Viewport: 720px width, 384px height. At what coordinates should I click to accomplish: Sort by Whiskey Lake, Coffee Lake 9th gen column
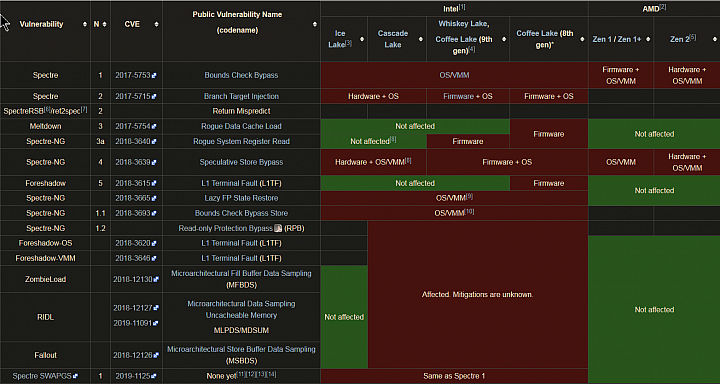point(504,39)
